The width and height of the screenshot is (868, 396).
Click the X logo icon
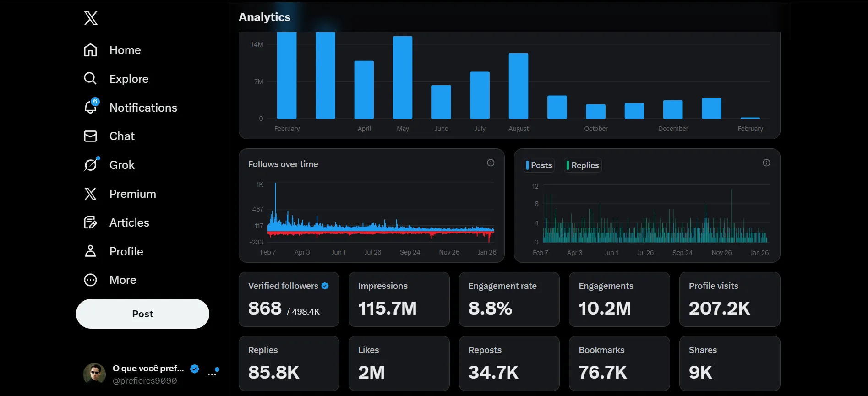(x=91, y=18)
